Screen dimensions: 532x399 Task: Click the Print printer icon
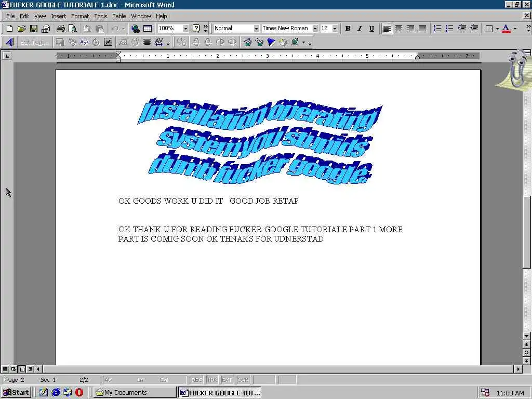60,29
